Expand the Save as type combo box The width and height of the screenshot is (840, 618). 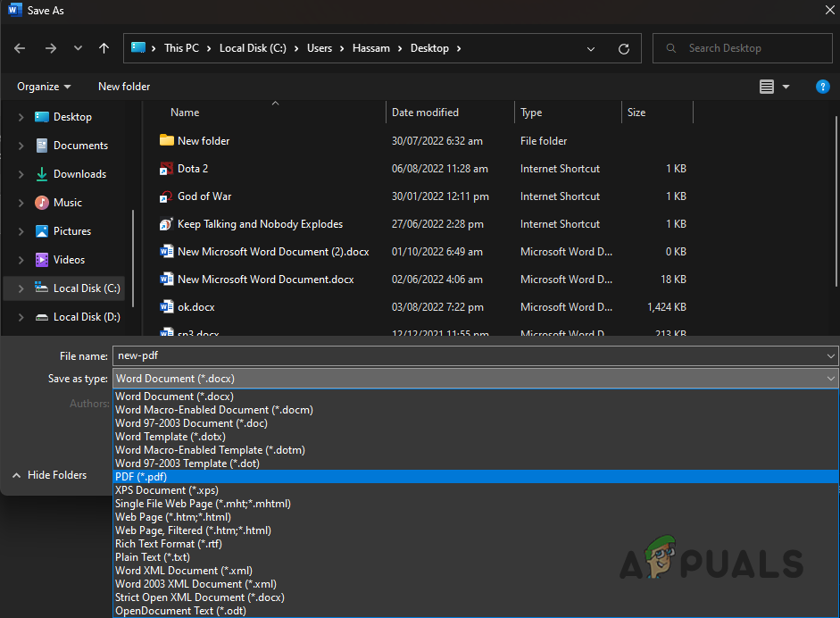(475, 379)
